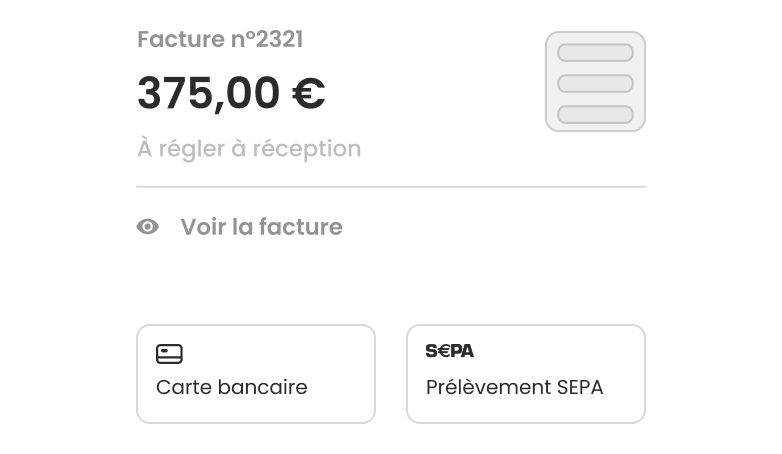Click the credit card icon
The image size is (782, 454).
coord(170,354)
